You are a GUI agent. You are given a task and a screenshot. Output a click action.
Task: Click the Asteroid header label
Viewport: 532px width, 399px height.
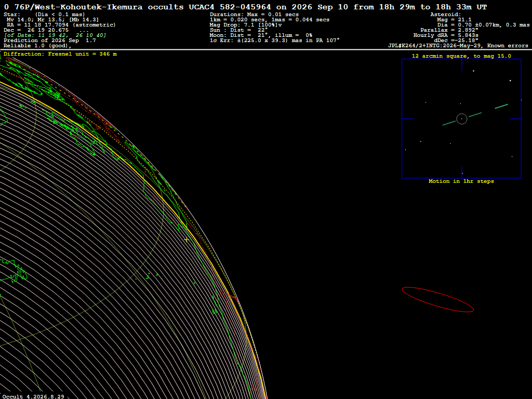click(445, 15)
